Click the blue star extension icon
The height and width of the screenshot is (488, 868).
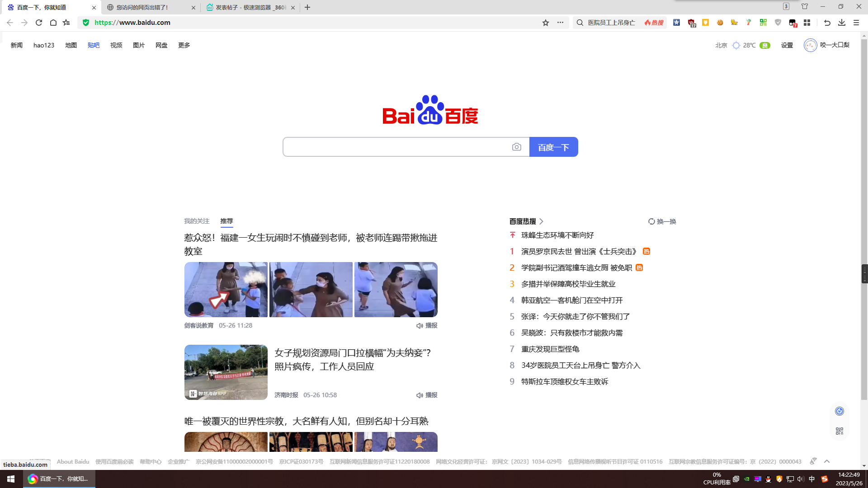(x=676, y=23)
